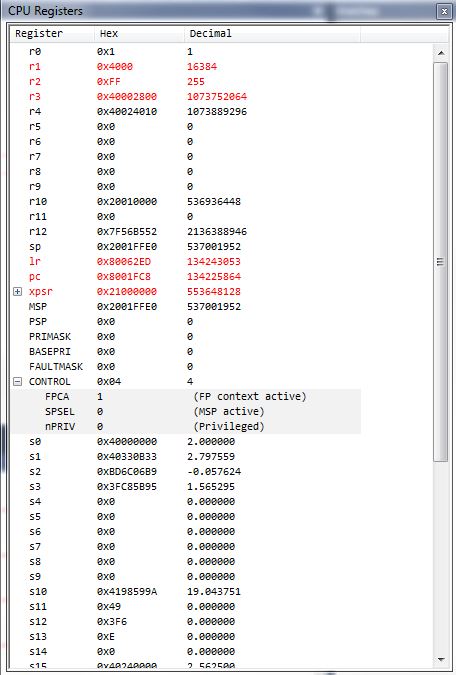Image resolution: width=456 pixels, height=675 pixels.
Task: Click hex value 0x80062ED of lr
Action: pos(124,262)
